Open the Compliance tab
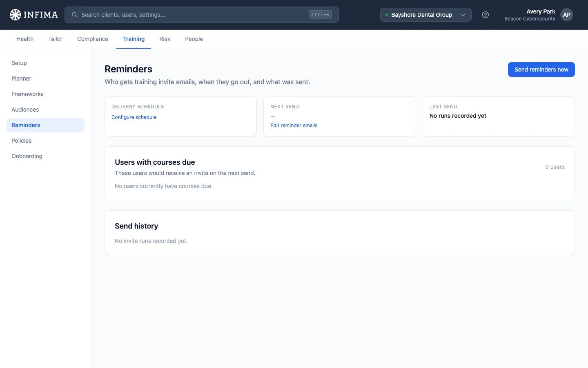 tap(93, 39)
